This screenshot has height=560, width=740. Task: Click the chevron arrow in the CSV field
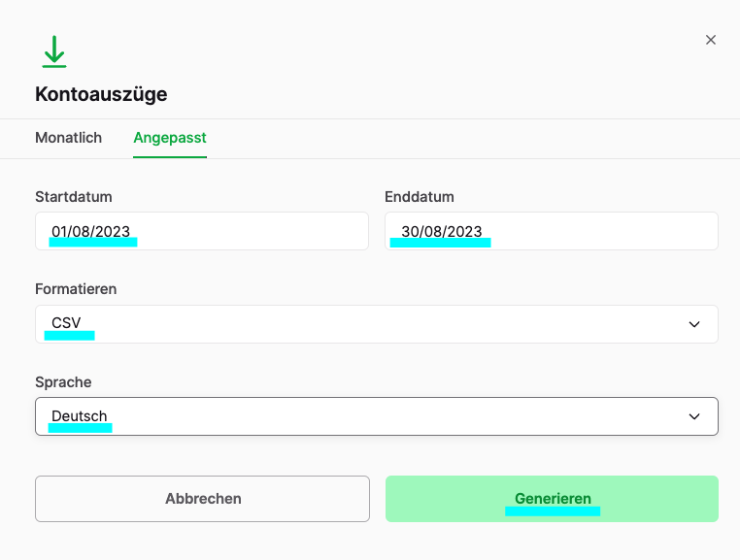694,324
